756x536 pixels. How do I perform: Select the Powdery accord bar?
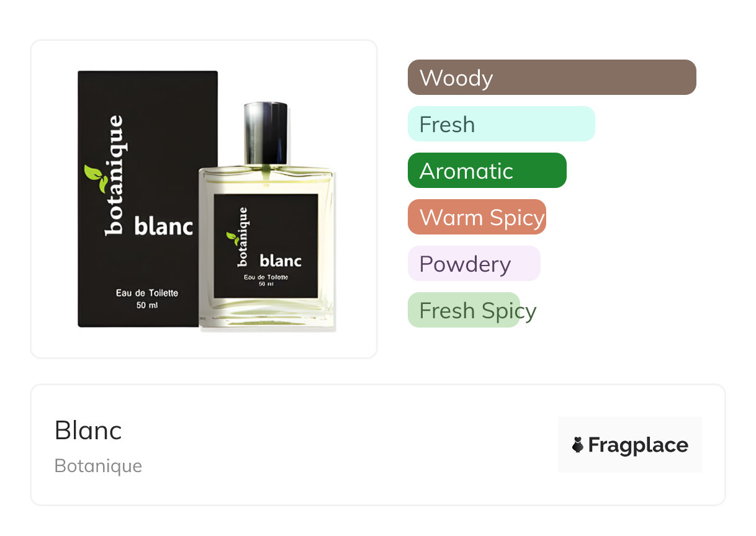(474, 264)
